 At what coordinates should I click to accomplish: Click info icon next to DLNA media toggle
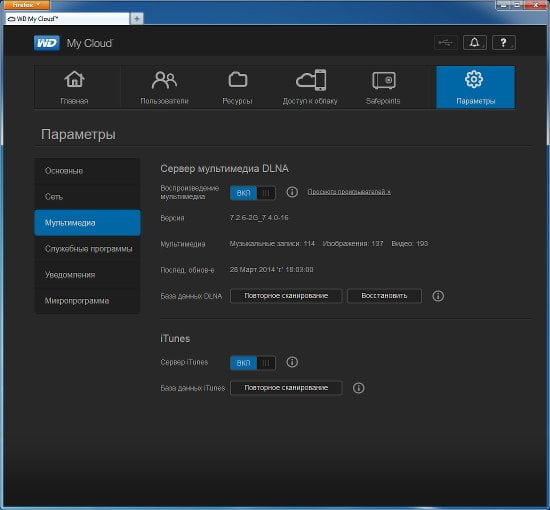(292, 192)
